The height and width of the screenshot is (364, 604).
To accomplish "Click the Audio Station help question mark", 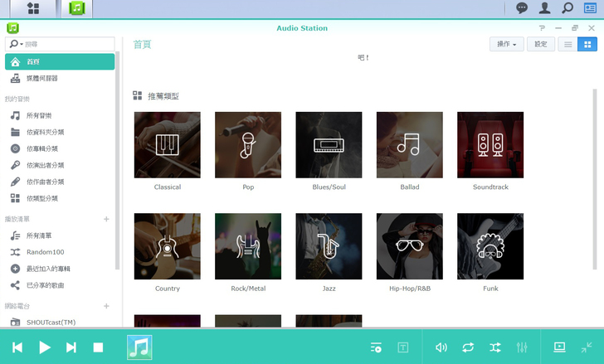I will click(x=542, y=28).
